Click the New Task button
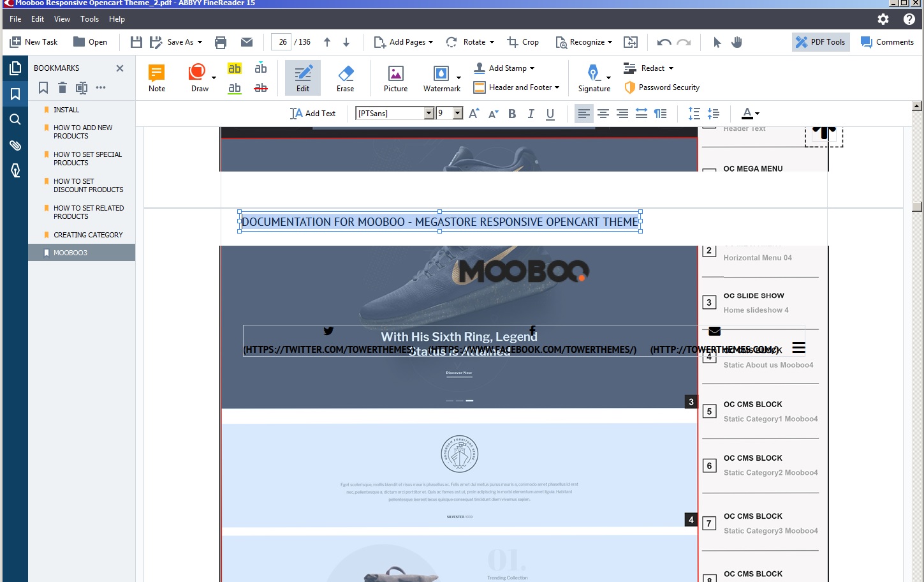Screen dimensions: 924x582 (x=34, y=42)
